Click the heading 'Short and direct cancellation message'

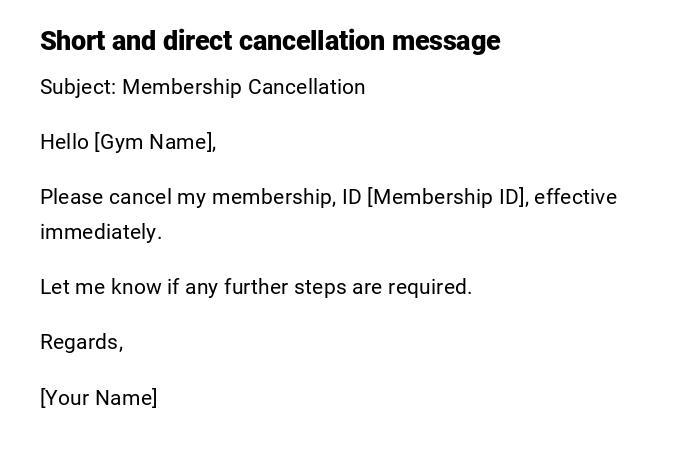[270, 41]
